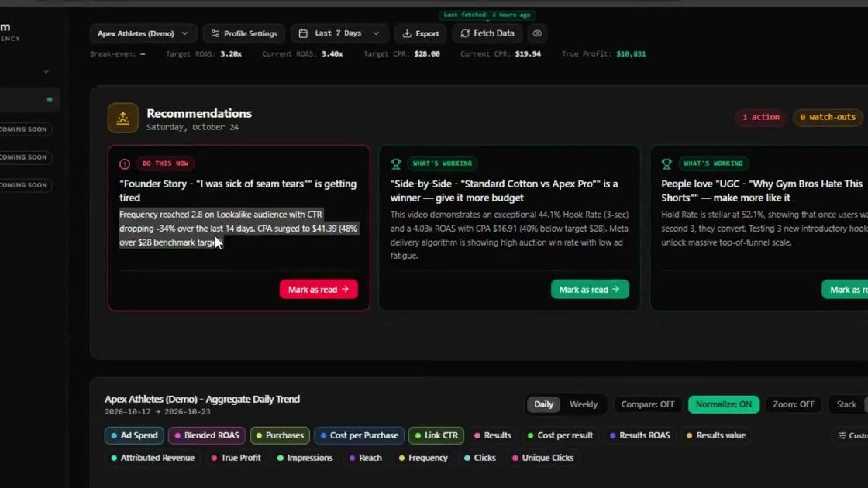Click True Profit value $10,831

pyautogui.click(x=631, y=53)
